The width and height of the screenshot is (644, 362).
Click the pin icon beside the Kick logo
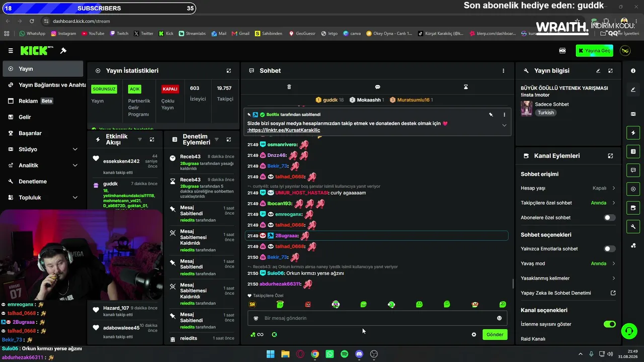(x=63, y=51)
